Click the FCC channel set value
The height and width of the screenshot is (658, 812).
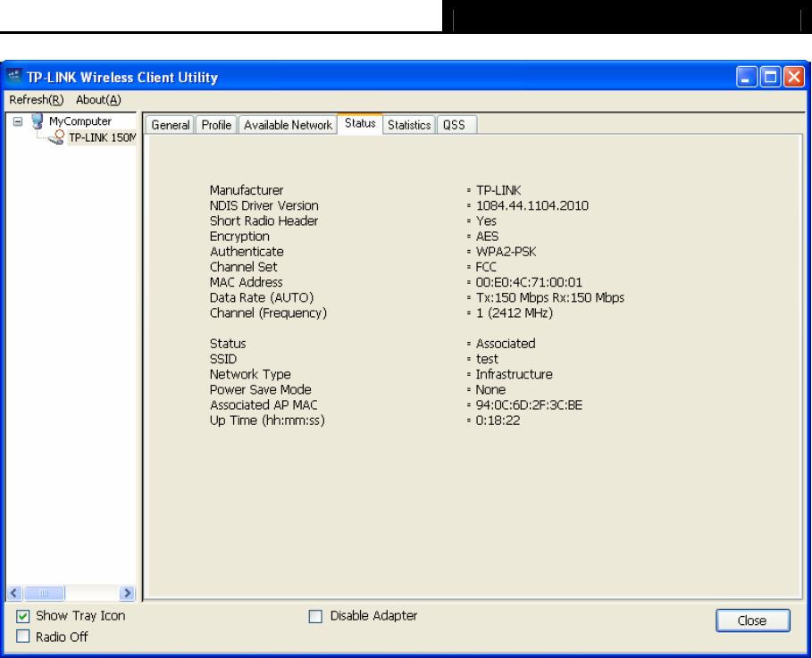[x=486, y=267]
